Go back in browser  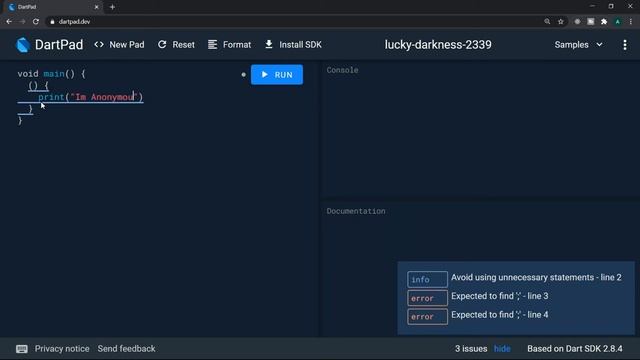pos(9,22)
